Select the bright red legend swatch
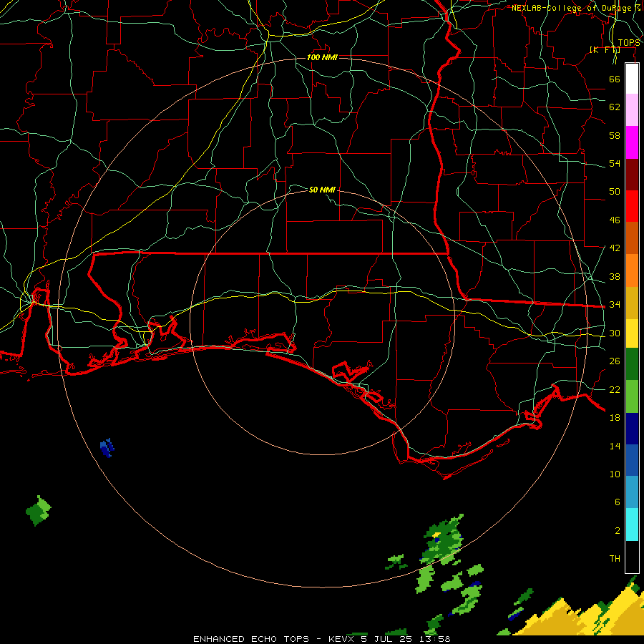The image size is (644, 644). [632, 206]
